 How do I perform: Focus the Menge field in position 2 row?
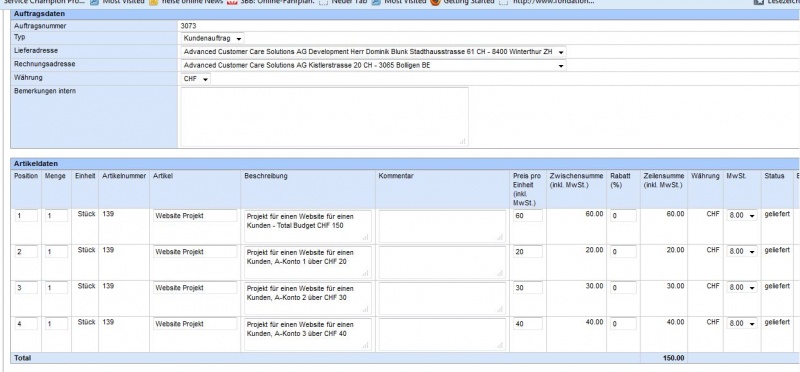[56, 252]
